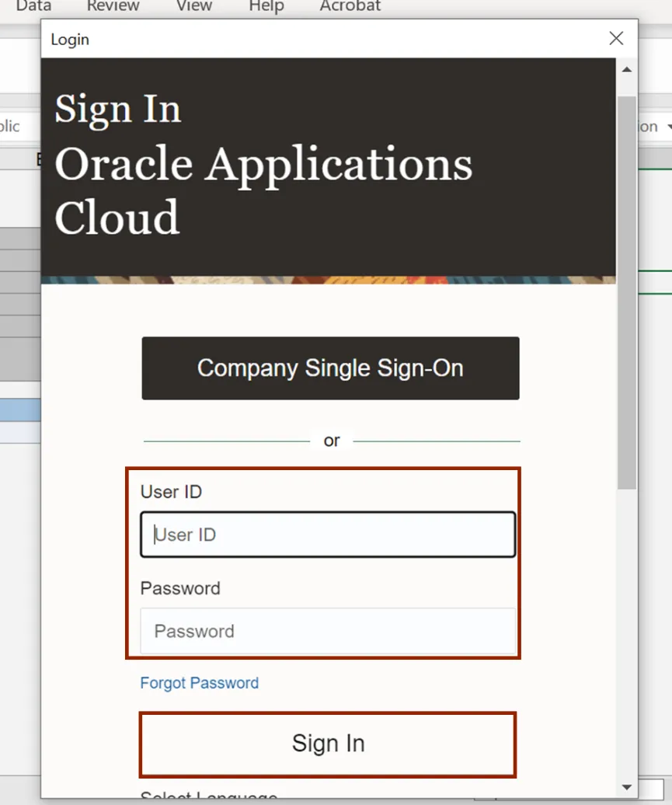672x805 pixels.
Task: Switch to the Acrobat ribbon tab
Action: pyautogui.click(x=350, y=5)
